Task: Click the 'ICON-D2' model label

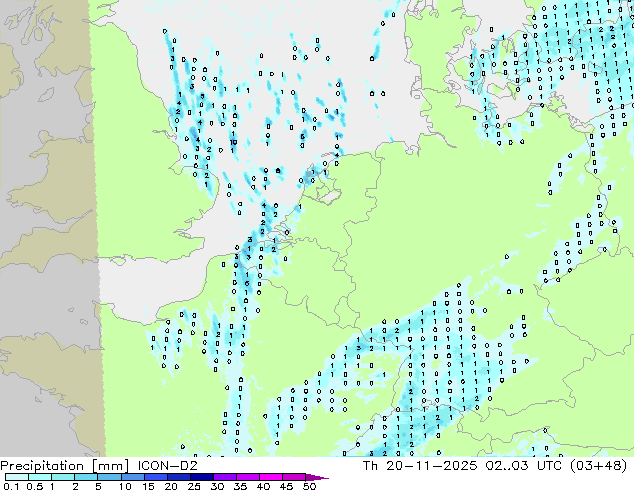Action: (167, 466)
